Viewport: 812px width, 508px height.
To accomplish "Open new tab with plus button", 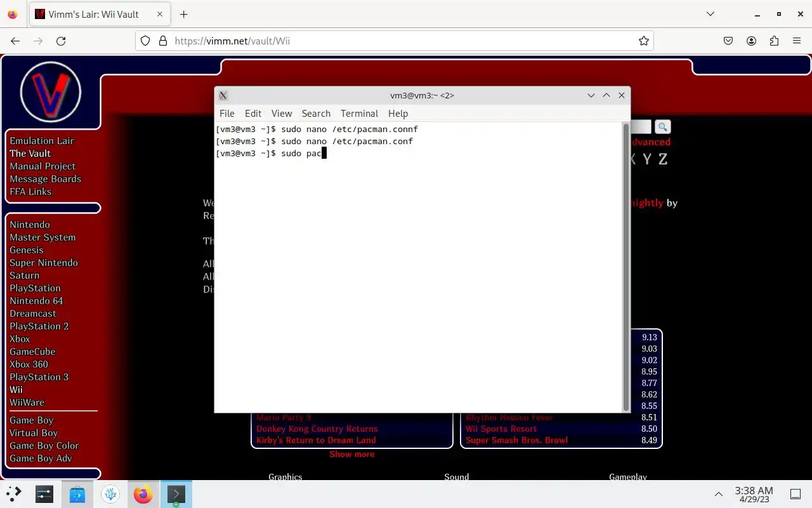I will [183, 14].
